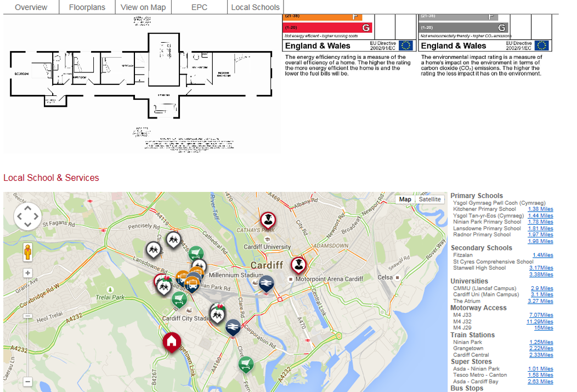Open the 1.98 Miles distance link
This screenshot has height=392, width=577.
[540, 241]
